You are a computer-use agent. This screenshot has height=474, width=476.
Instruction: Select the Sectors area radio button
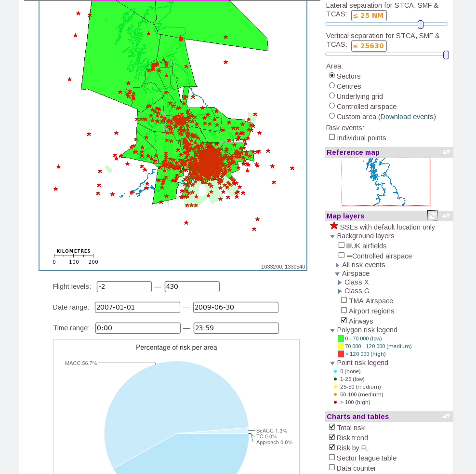point(332,75)
